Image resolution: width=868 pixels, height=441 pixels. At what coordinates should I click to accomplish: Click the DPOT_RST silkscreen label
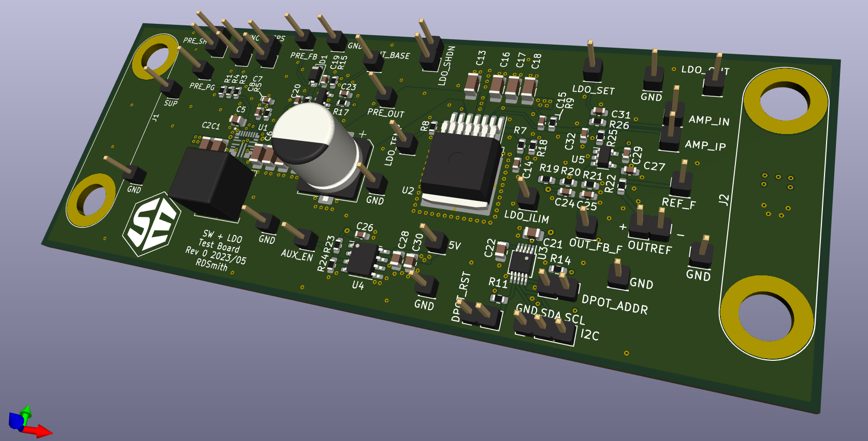[x=460, y=297]
